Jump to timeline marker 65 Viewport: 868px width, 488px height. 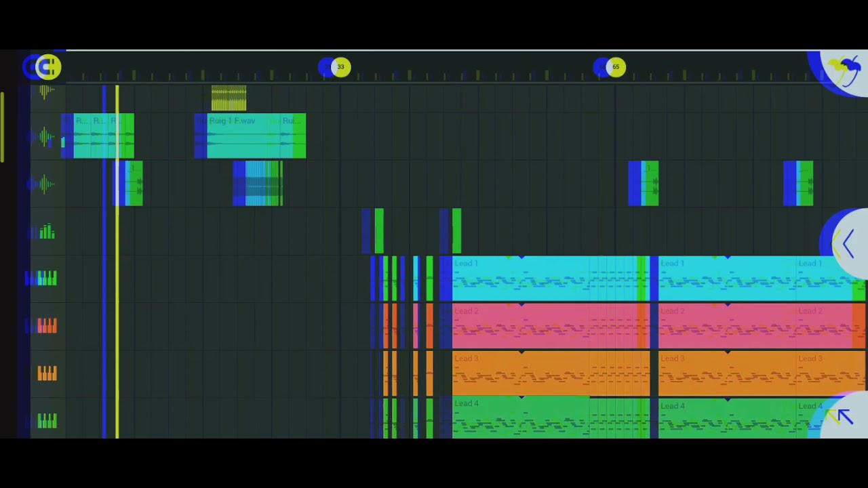pos(615,66)
